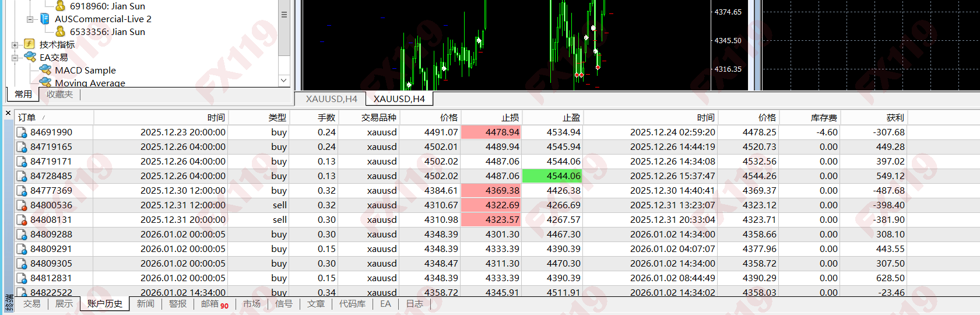Click the green take-profit cell 4544.06

coord(552,176)
